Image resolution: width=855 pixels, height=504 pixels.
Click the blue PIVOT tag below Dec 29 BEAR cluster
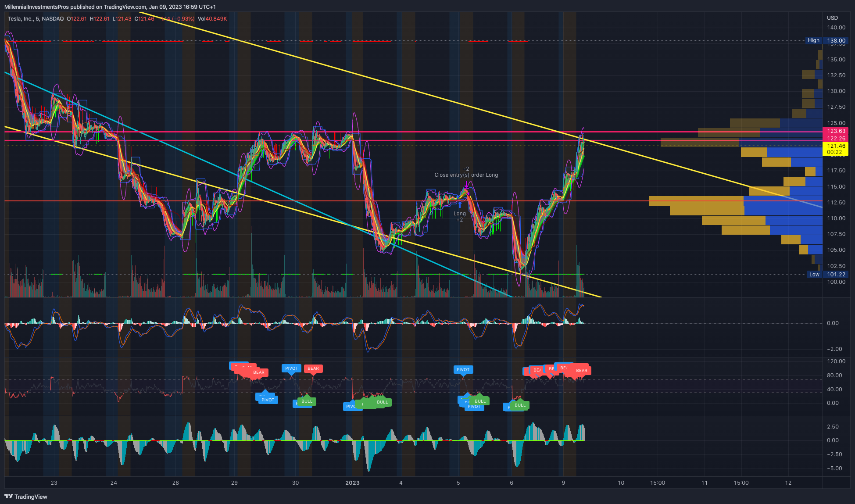(x=268, y=400)
